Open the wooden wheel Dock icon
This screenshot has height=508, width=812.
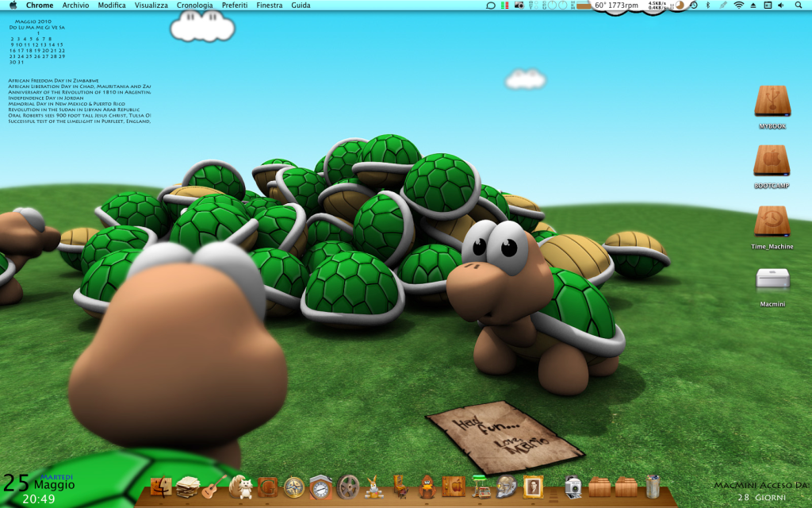pyautogui.click(x=348, y=487)
